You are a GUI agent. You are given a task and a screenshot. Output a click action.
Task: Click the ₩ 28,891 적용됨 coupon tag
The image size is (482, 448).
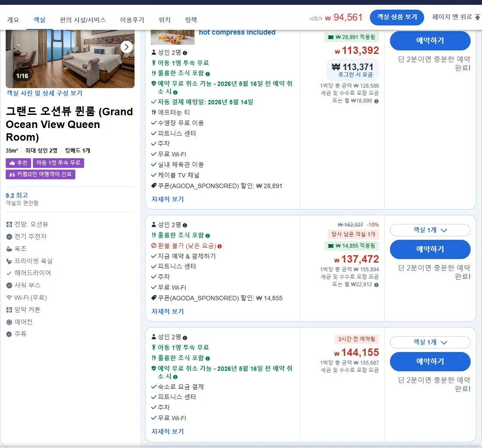[352, 37]
